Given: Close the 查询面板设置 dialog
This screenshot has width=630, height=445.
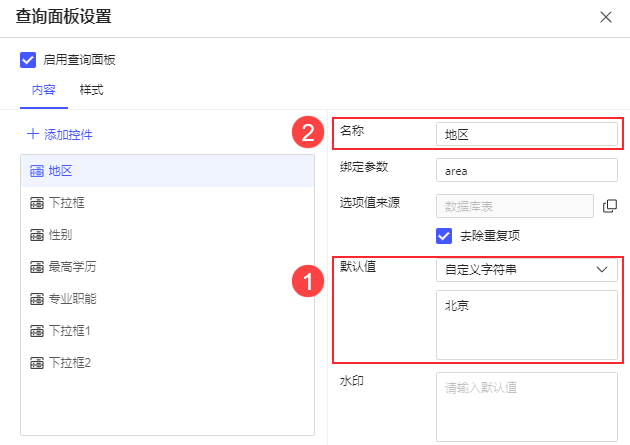Looking at the screenshot, I should [605, 17].
